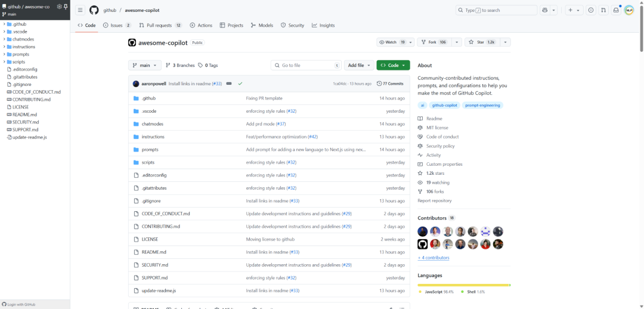This screenshot has width=644, height=309.
Task: Open the header issues icon
Action: [590, 10]
